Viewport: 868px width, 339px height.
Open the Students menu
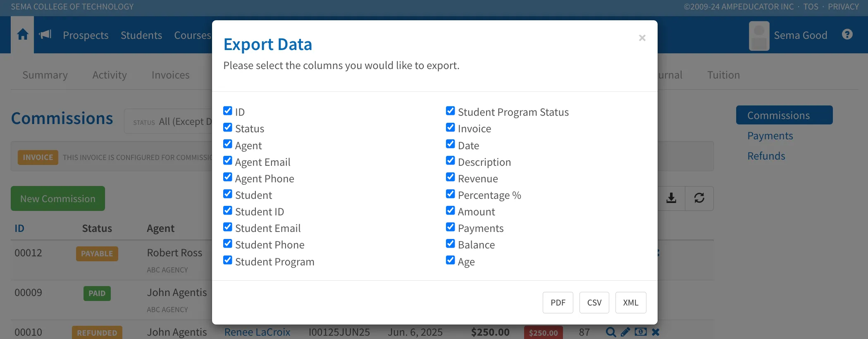(x=141, y=35)
